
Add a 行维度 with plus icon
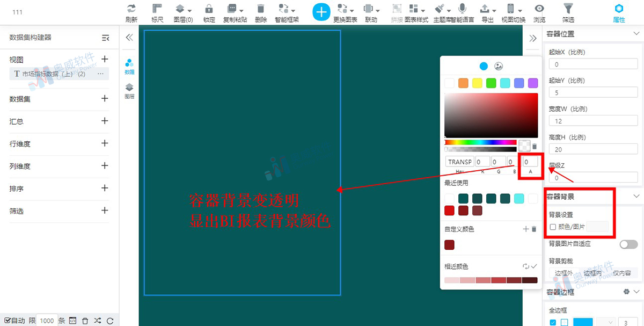click(105, 143)
